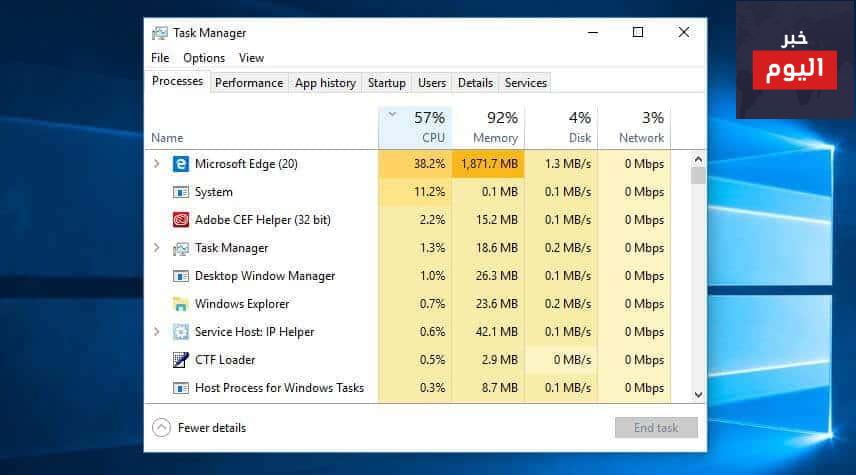Select the Adobe CEF Helper icon
The width and height of the screenshot is (856, 475).
coord(181,220)
